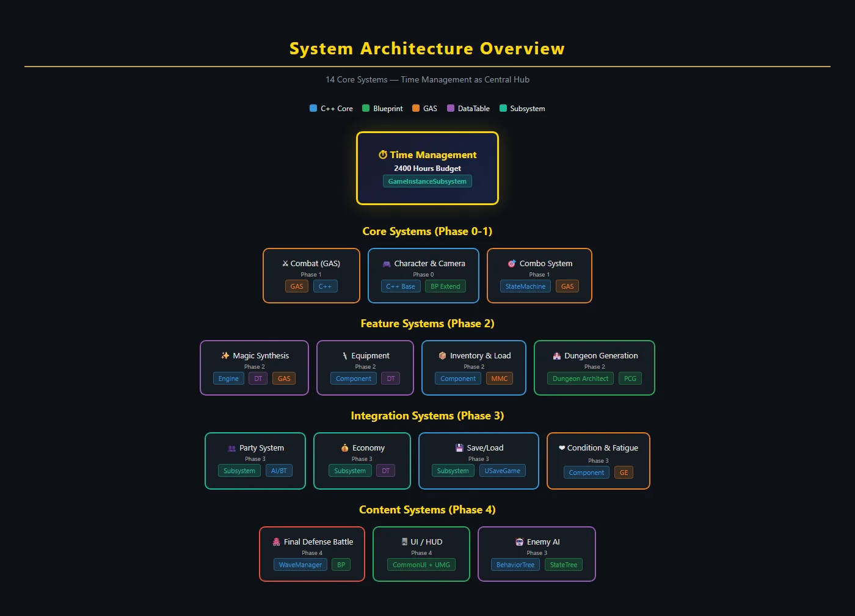Click the WaveManager tag in Final Defense Battle

[300, 565]
